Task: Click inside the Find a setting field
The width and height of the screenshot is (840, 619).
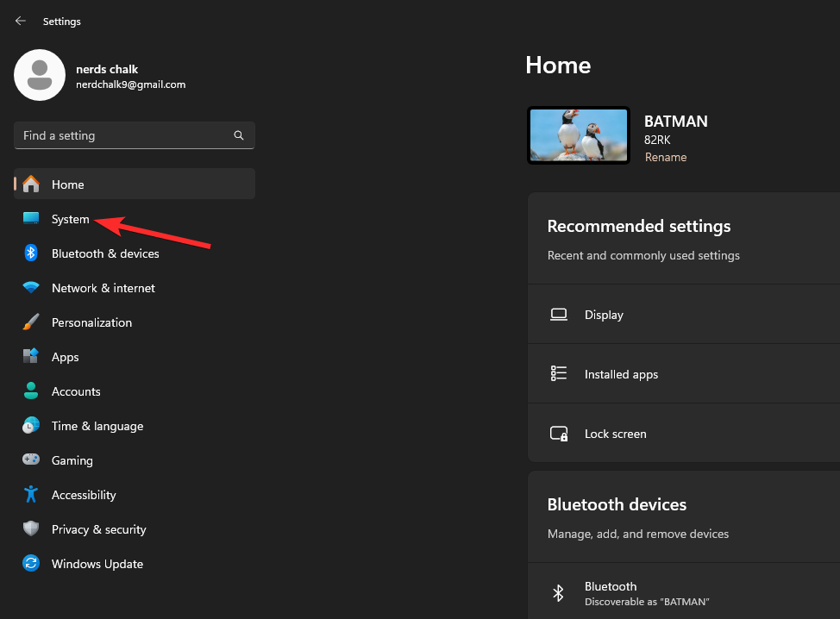Action: pos(121,135)
